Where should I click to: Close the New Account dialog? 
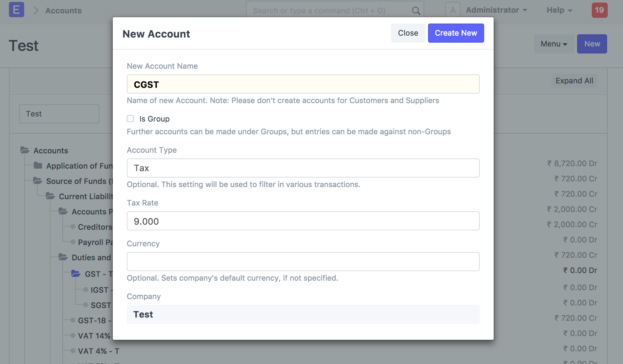click(x=408, y=33)
